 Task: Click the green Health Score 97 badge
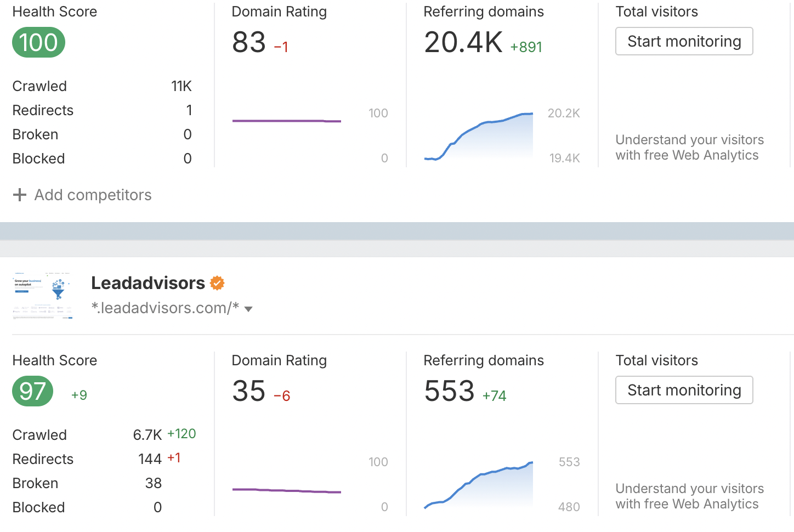coord(33,392)
